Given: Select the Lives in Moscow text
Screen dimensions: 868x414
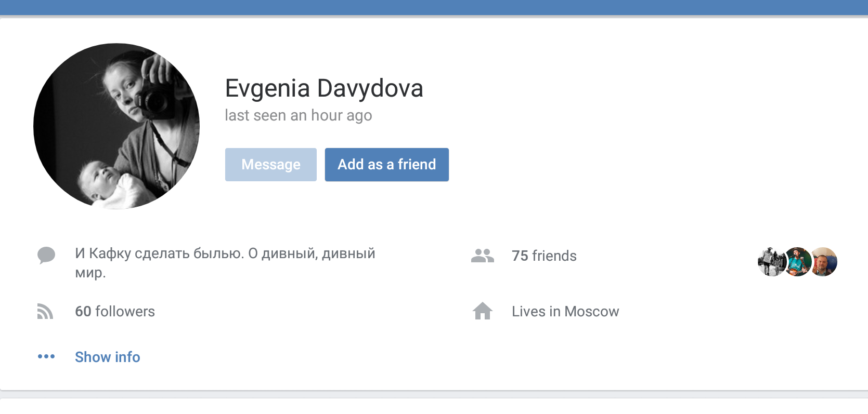Looking at the screenshot, I should pyautogui.click(x=565, y=311).
